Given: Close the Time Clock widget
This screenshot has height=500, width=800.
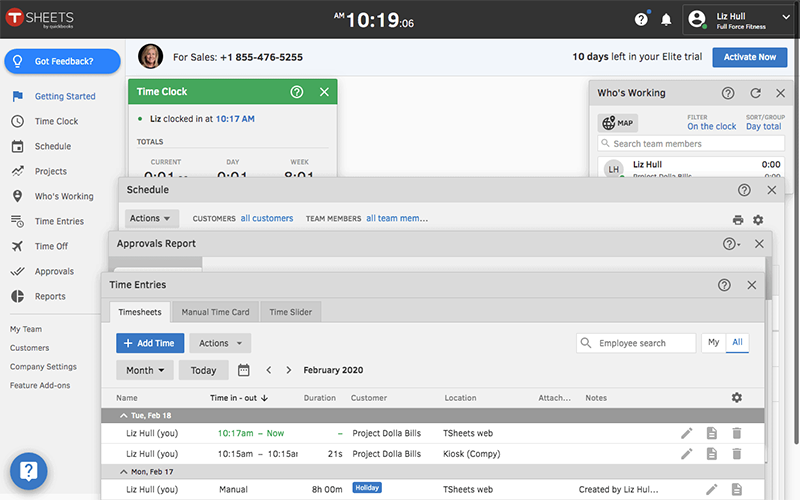Looking at the screenshot, I should click(324, 92).
